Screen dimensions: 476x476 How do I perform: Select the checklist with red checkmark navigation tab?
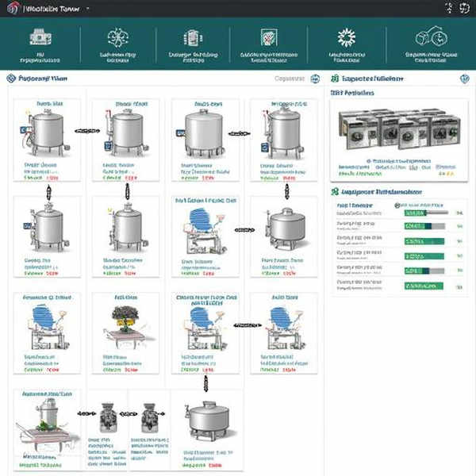coord(268,38)
